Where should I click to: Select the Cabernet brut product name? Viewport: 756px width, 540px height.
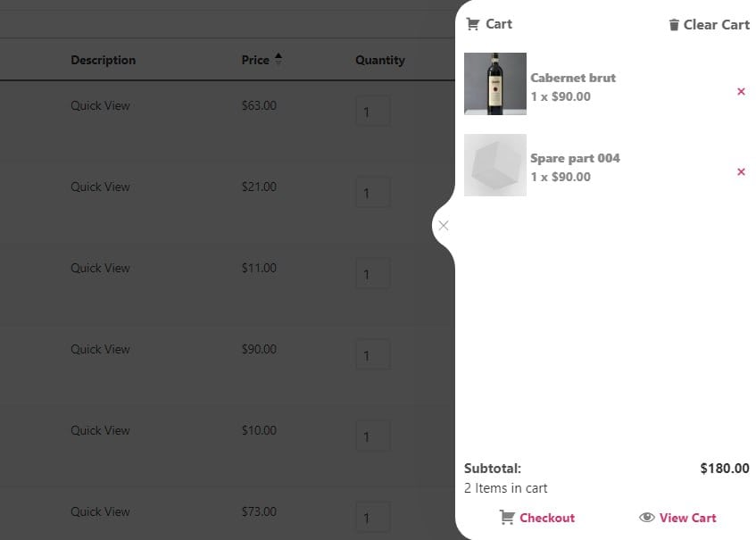click(x=573, y=78)
